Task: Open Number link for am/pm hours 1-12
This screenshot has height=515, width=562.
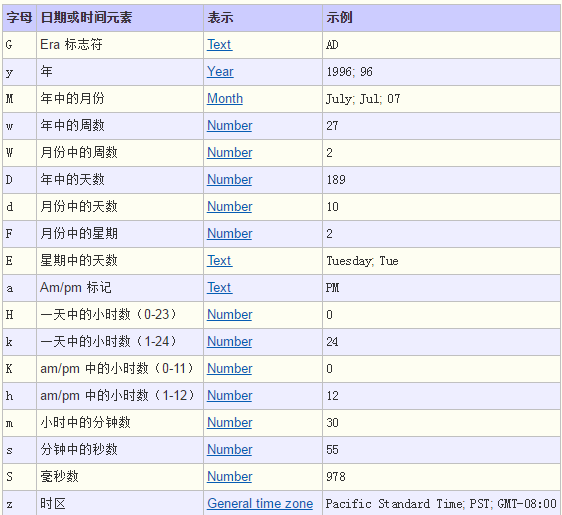Action: [230, 396]
